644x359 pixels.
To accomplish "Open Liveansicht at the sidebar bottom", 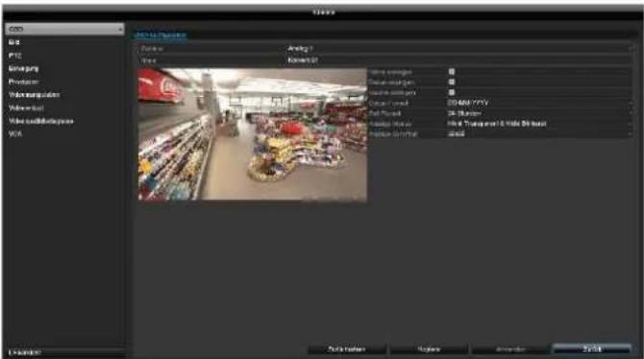I will (x=25, y=352).
